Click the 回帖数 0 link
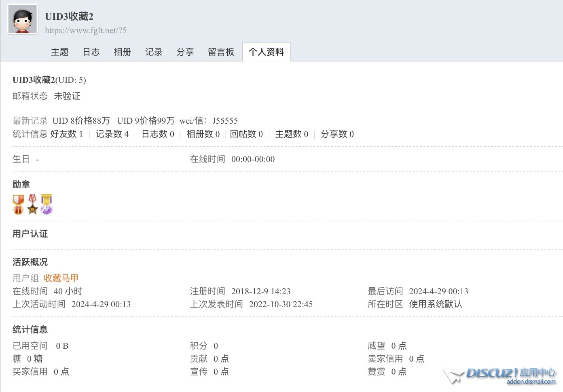Screen dimensions: 563x392 [x=246, y=134]
